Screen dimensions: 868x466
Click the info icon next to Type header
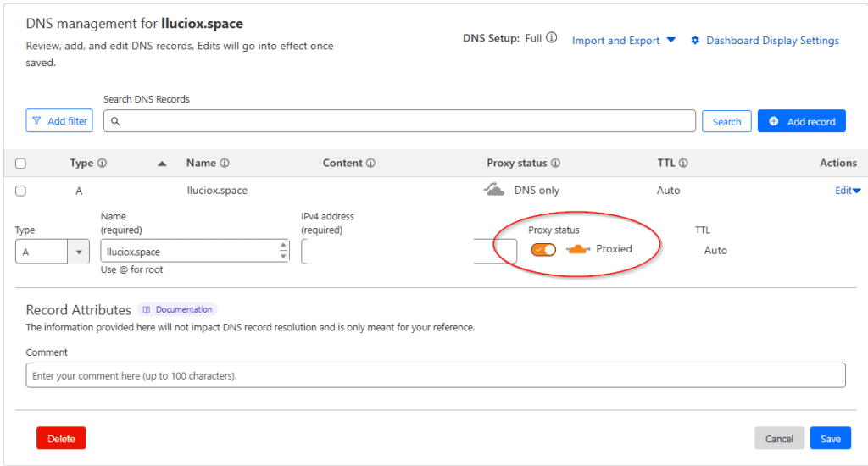[x=103, y=164]
